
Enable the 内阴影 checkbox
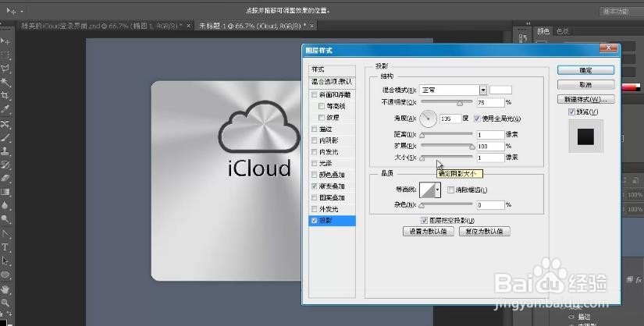[x=315, y=141]
